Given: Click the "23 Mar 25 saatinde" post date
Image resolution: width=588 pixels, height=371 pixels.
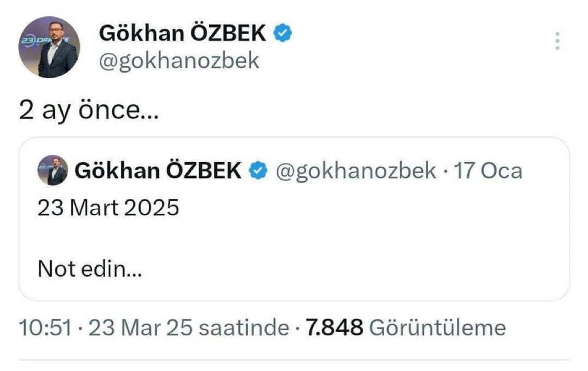Looking at the screenshot, I should click(x=189, y=328).
